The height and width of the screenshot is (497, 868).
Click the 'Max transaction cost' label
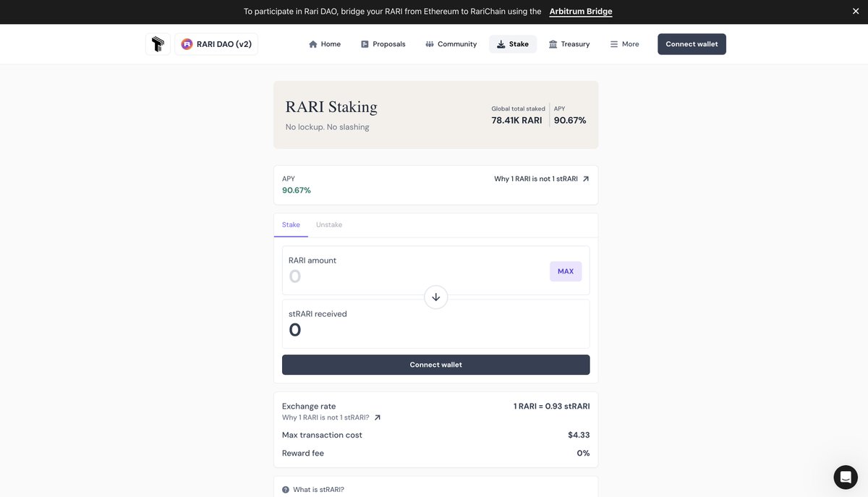point(322,435)
